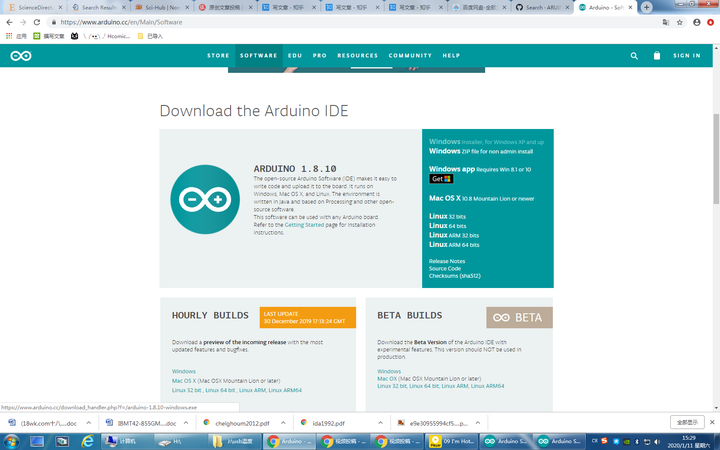Expand options for ida1992.pdf download
The image size is (720, 450).
[x=381, y=423]
